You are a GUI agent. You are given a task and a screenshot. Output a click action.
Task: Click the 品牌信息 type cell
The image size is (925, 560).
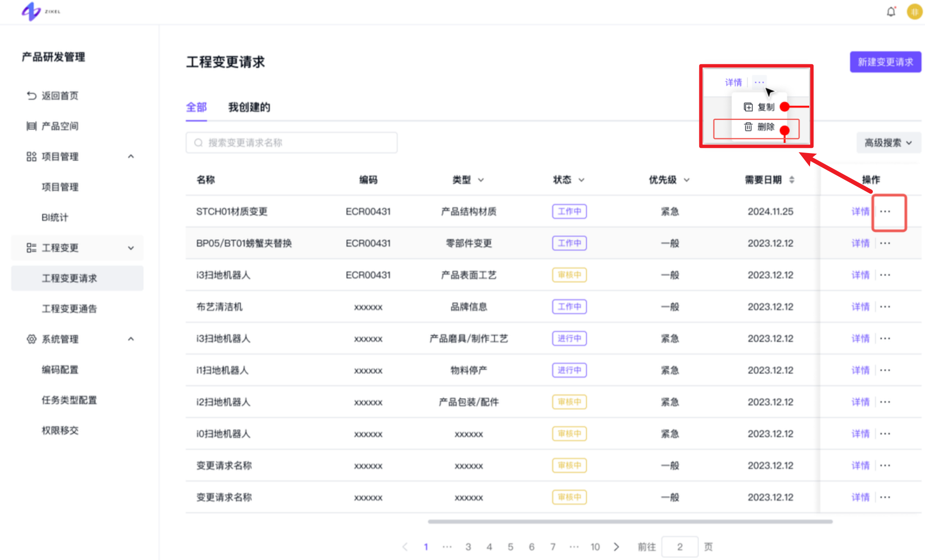pyautogui.click(x=468, y=306)
